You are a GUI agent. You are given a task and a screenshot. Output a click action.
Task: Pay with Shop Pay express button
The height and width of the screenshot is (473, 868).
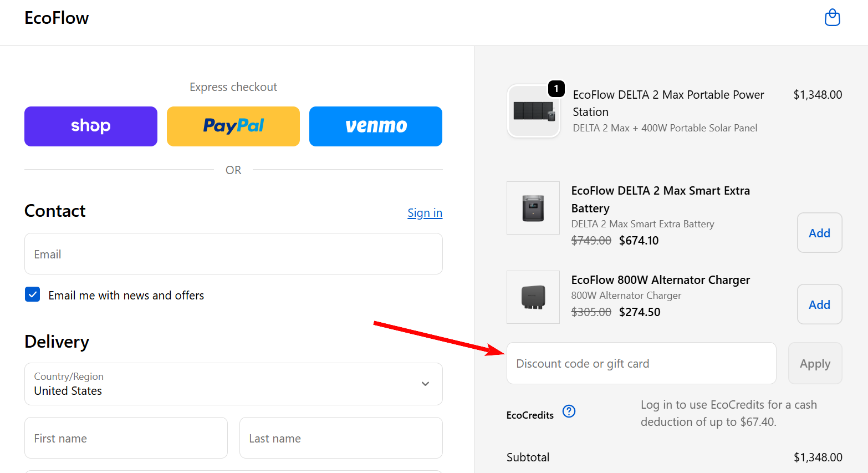point(91,126)
